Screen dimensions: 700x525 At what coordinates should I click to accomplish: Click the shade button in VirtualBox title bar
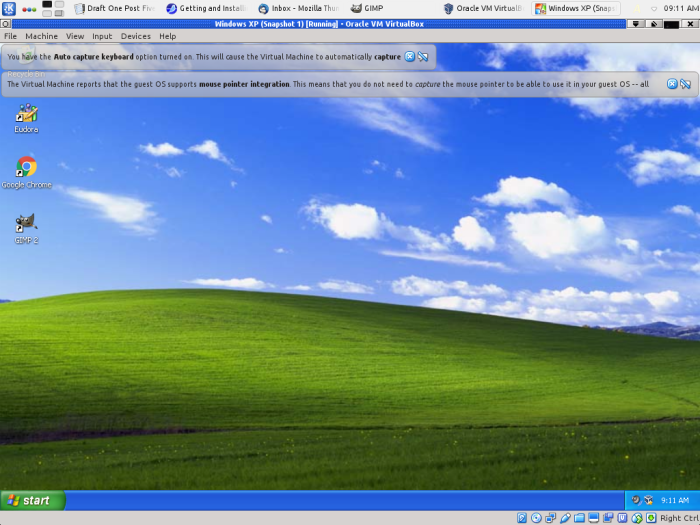click(654, 24)
